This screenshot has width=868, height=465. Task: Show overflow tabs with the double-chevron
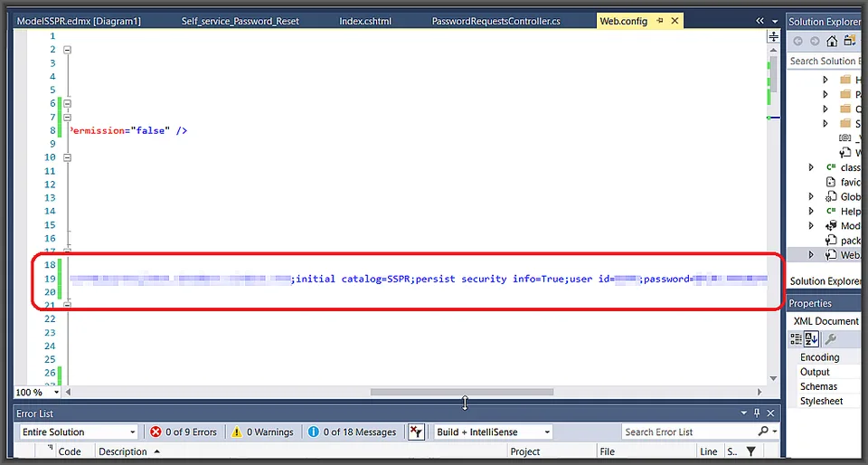760,21
